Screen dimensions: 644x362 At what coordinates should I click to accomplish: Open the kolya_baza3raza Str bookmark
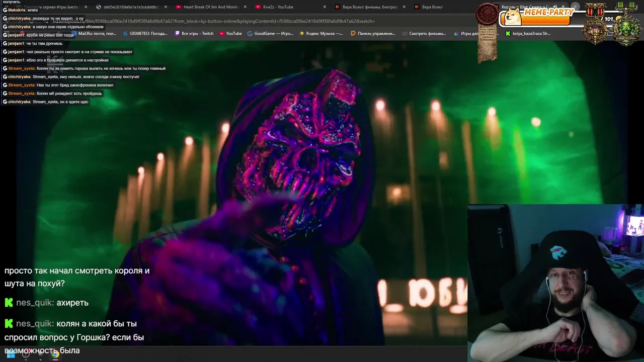click(528, 34)
